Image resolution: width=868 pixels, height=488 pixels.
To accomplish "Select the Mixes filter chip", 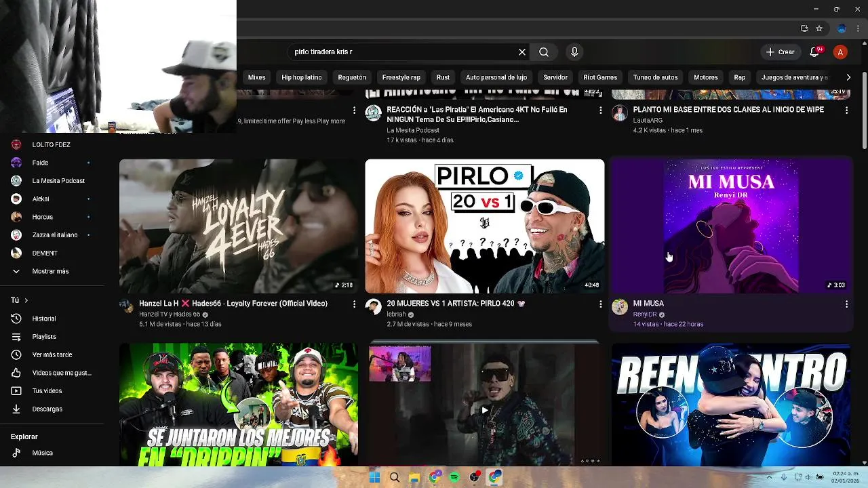I will click(x=256, y=77).
